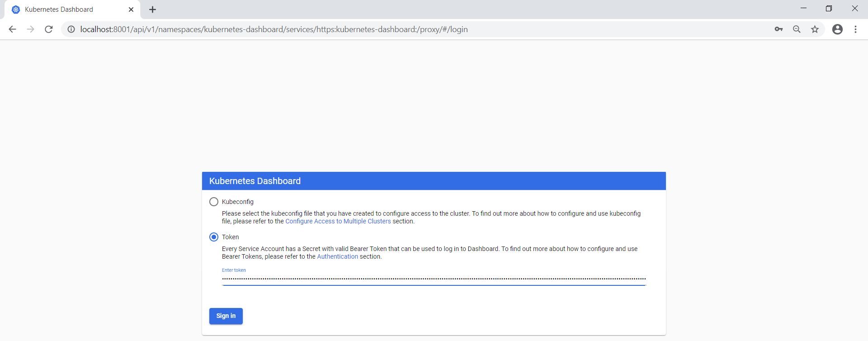Open the zoom magnifier icon in address bar
The height and width of the screenshot is (341, 868).
tap(797, 29)
